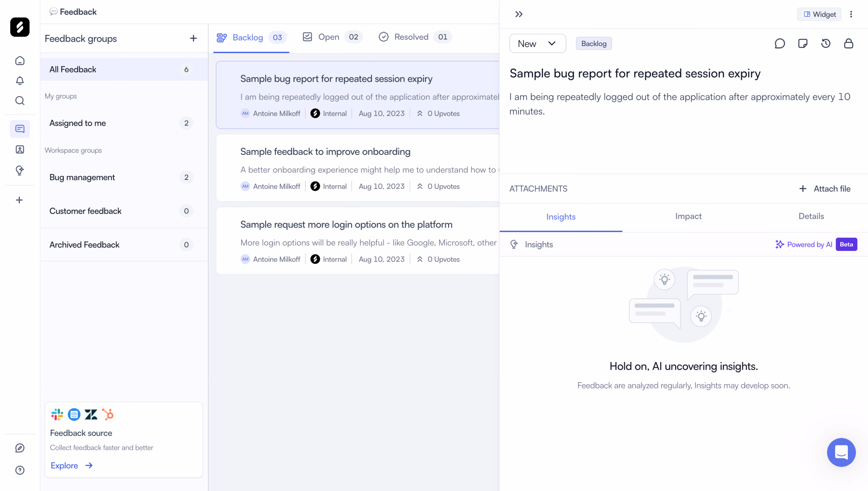The width and height of the screenshot is (868, 491).
Task: Click the plus icon in left sidebar
Action: coord(19,200)
